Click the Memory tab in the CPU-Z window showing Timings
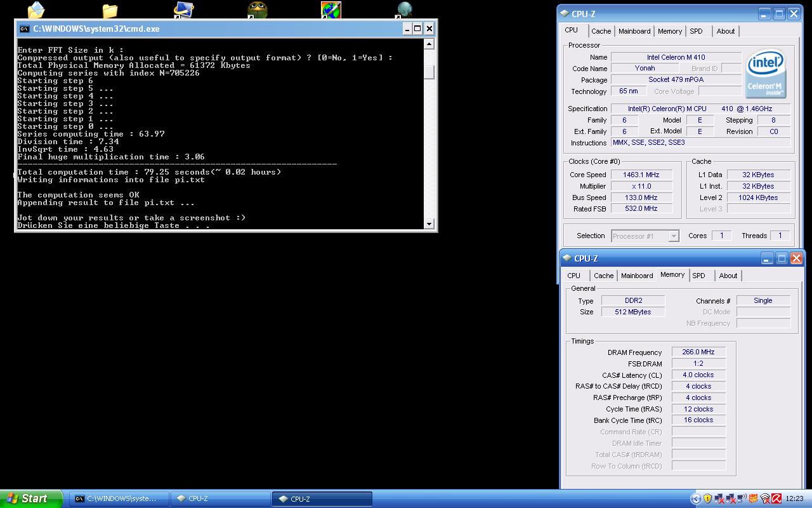The height and width of the screenshot is (508, 812). [672, 275]
